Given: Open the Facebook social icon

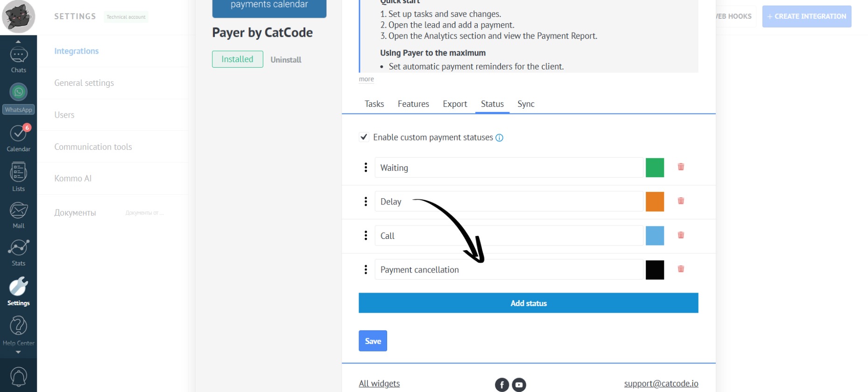Looking at the screenshot, I should coord(501,385).
